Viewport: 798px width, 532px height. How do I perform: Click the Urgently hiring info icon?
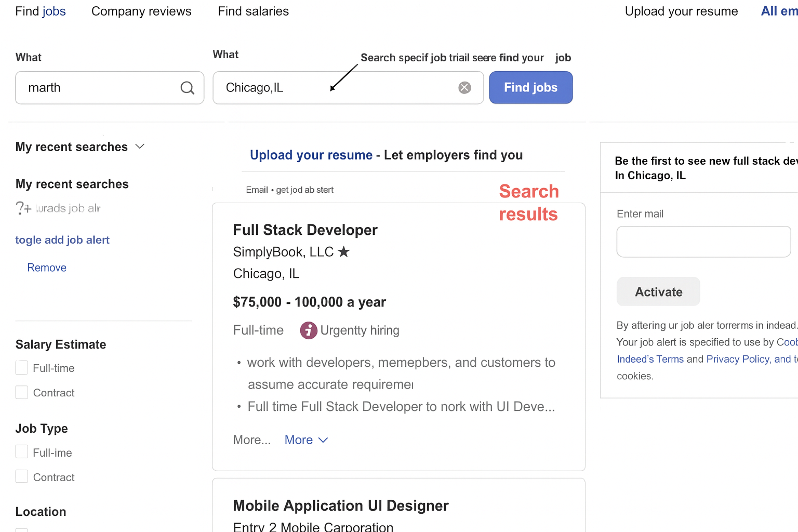click(x=309, y=330)
